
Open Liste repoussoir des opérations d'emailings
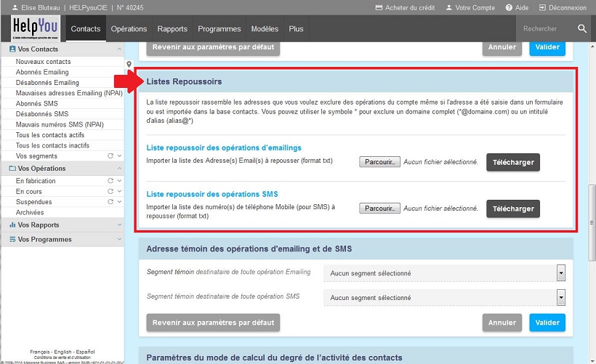click(x=224, y=147)
